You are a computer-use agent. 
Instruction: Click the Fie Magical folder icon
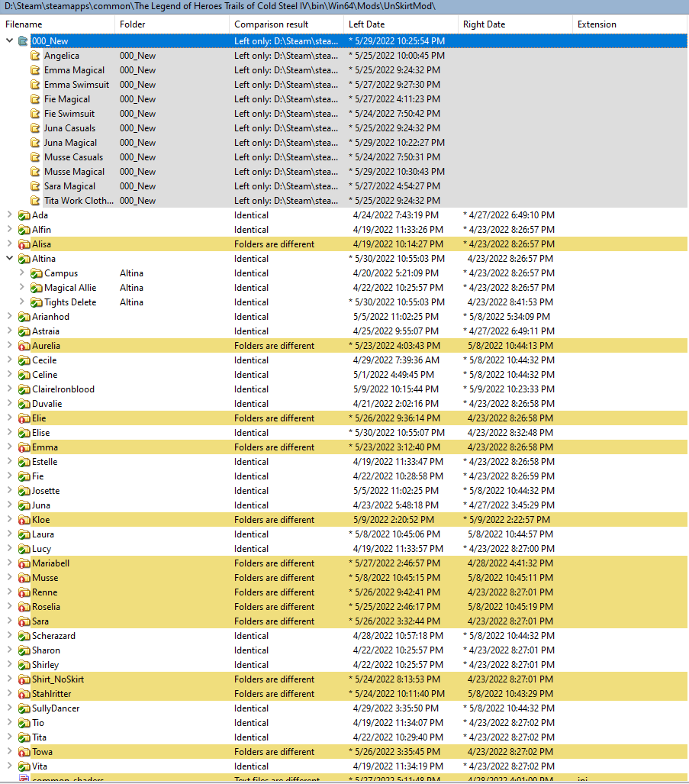[x=35, y=99]
